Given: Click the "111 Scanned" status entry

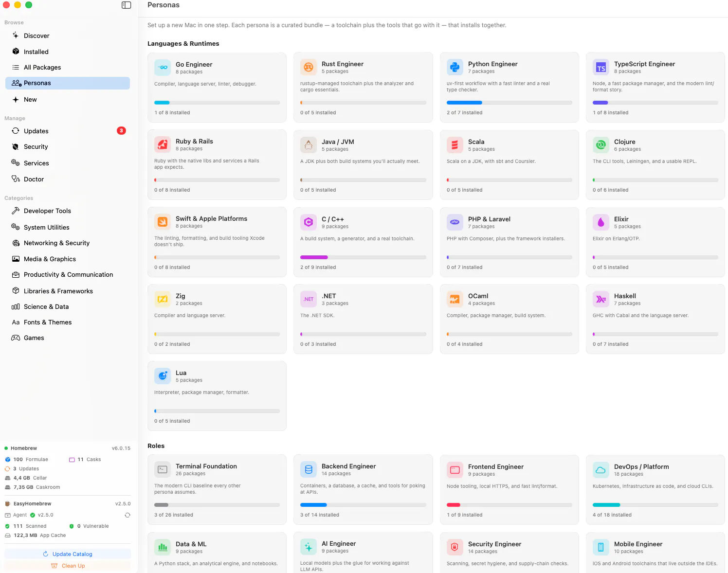Looking at the screenshot, I should coord(26,526).
